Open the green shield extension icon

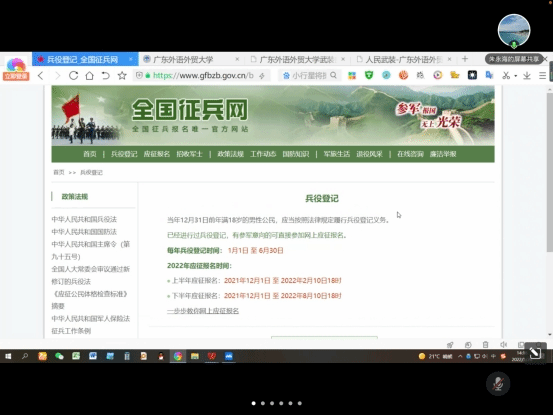(x=369, y=75)
